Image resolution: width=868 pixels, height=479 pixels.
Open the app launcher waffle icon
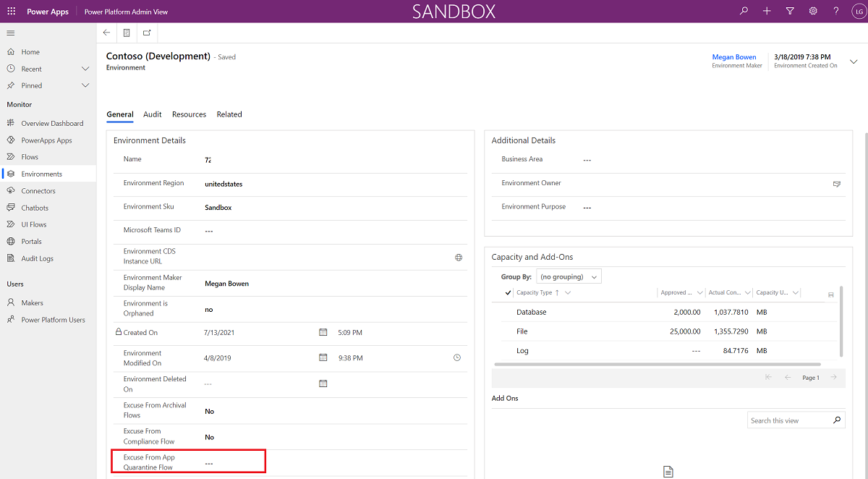click(x=11, y=12)
